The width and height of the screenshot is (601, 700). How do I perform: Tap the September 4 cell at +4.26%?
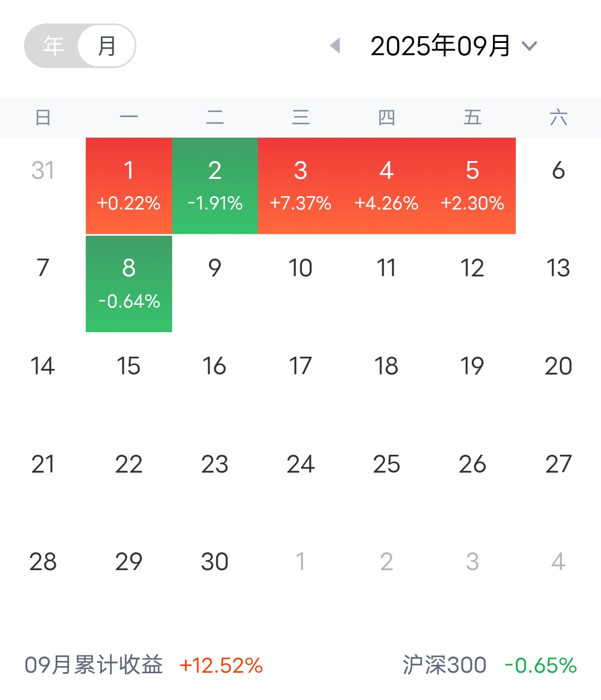[x=387, y=186]
